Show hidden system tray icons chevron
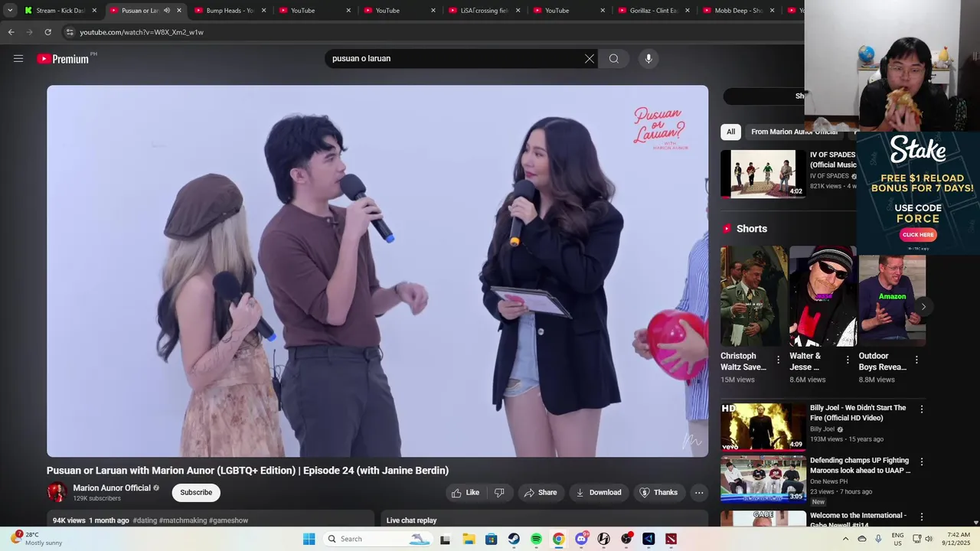 845,539
